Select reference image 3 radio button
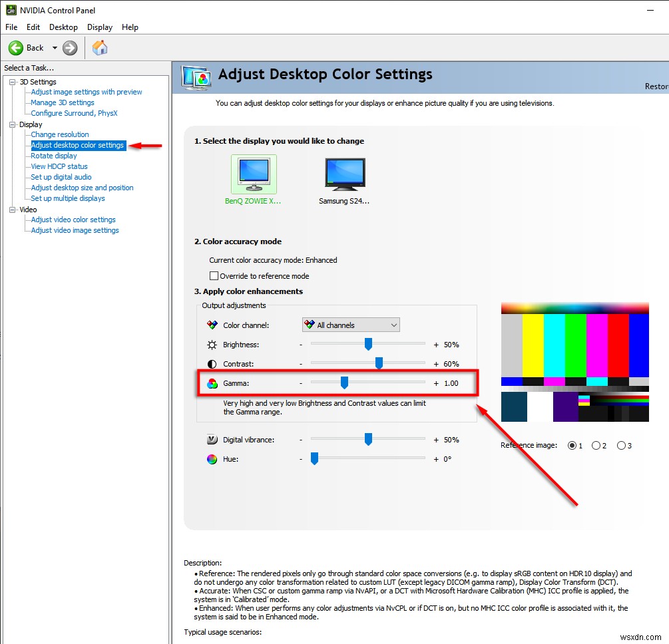This screenshot has height=644, width=669. (621, 445)
